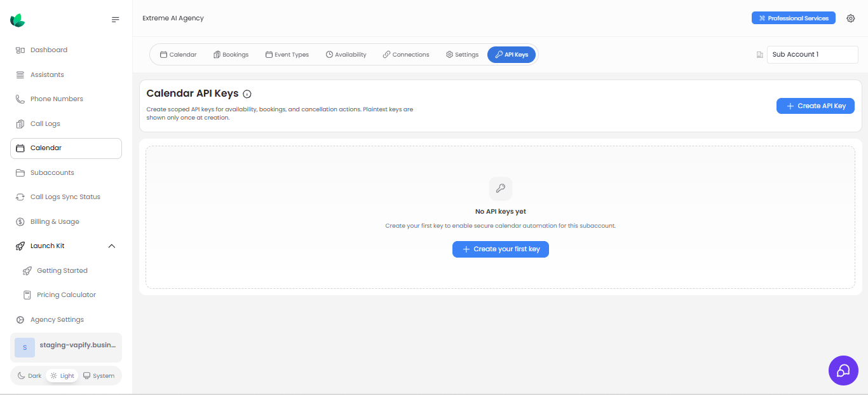Open Agency Settings in the sidebar

point(66,320)
